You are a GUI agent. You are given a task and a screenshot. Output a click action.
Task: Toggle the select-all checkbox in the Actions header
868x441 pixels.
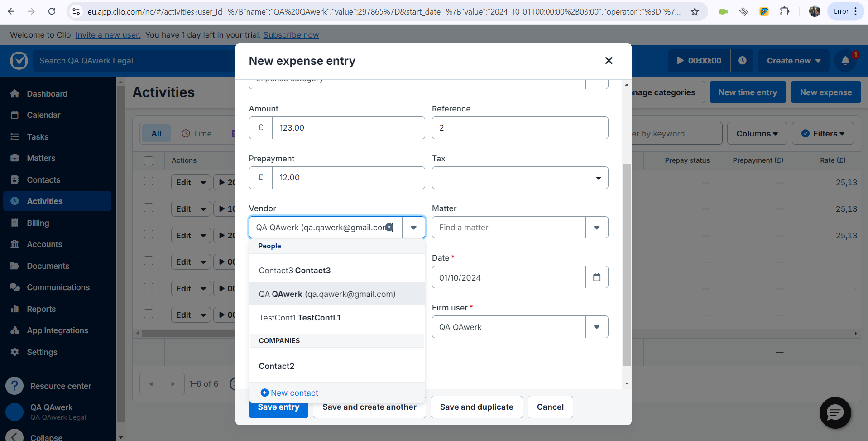point(149,160)
